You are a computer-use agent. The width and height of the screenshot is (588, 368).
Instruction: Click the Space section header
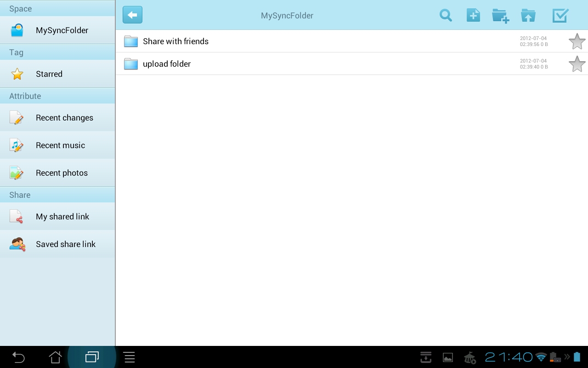click(x=57, y=9)
